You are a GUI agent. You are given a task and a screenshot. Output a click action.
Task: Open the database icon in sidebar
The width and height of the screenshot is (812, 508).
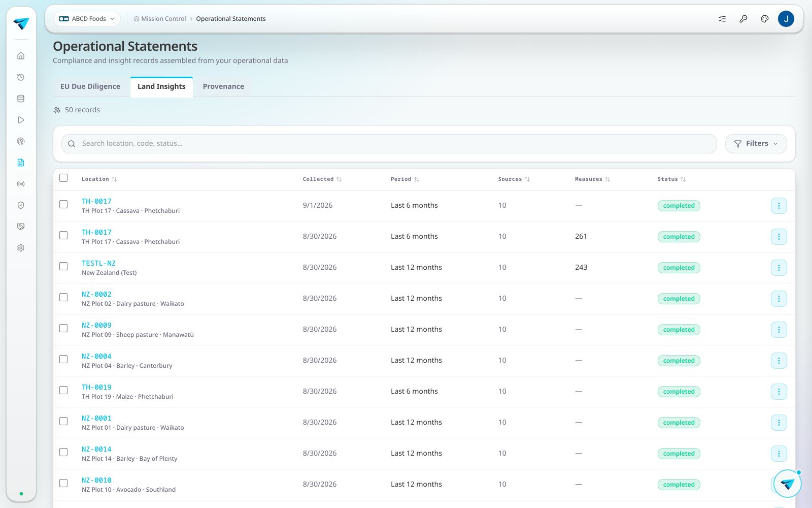[x=21, y=99]
